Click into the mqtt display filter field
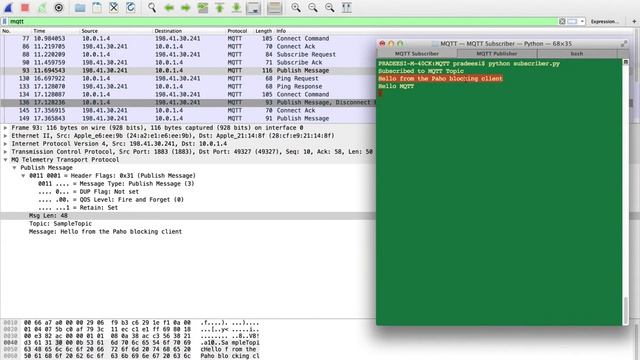Screen dimensions: 640x360 point(282,21)
